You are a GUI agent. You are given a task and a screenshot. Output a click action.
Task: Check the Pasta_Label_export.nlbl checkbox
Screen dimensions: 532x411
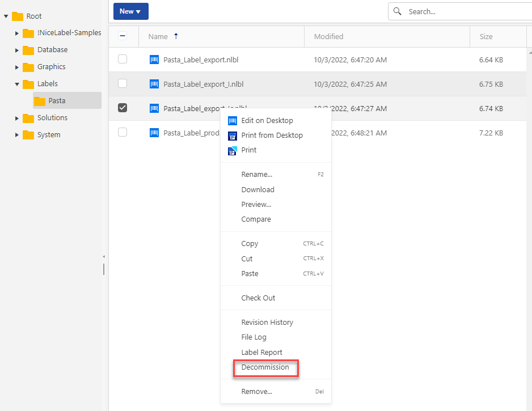click(123, 59)
